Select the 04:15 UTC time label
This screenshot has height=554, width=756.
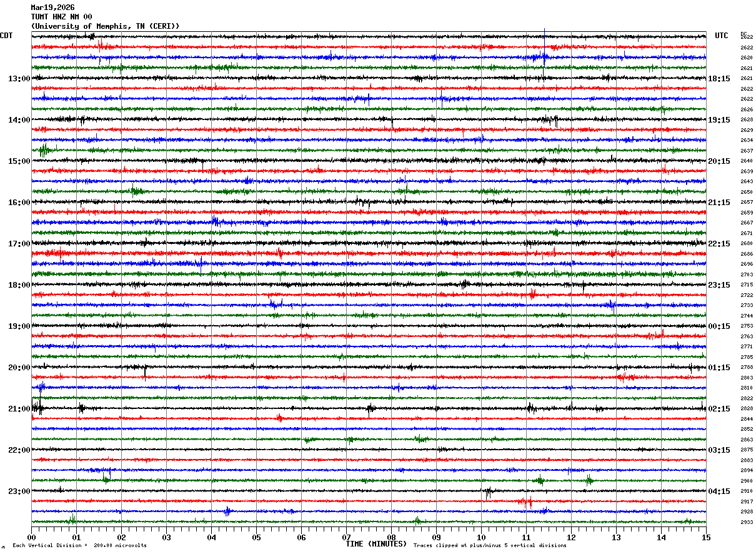[719, 491]
